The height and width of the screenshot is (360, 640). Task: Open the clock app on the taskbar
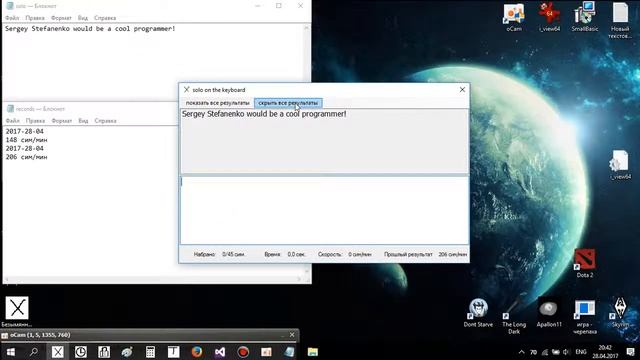click(x=81, y=352)
